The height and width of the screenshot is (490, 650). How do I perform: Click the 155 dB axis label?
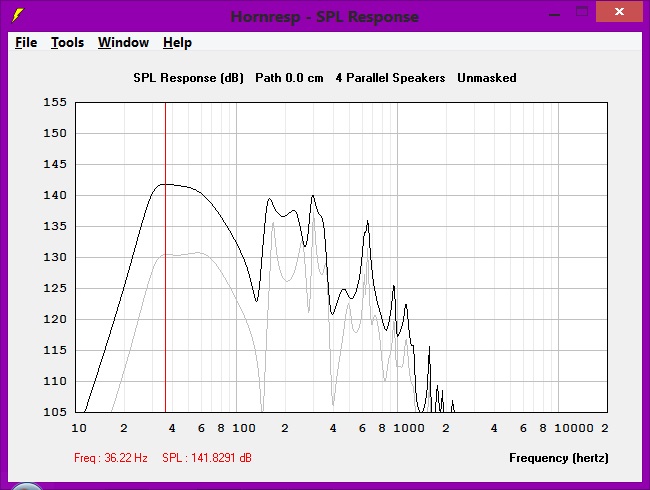(55, 102)
